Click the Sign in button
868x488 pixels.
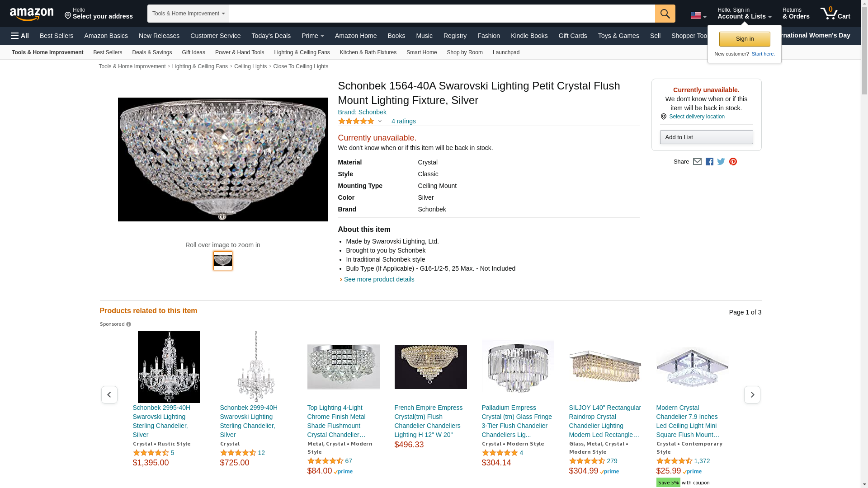click(x=745, y=39)
